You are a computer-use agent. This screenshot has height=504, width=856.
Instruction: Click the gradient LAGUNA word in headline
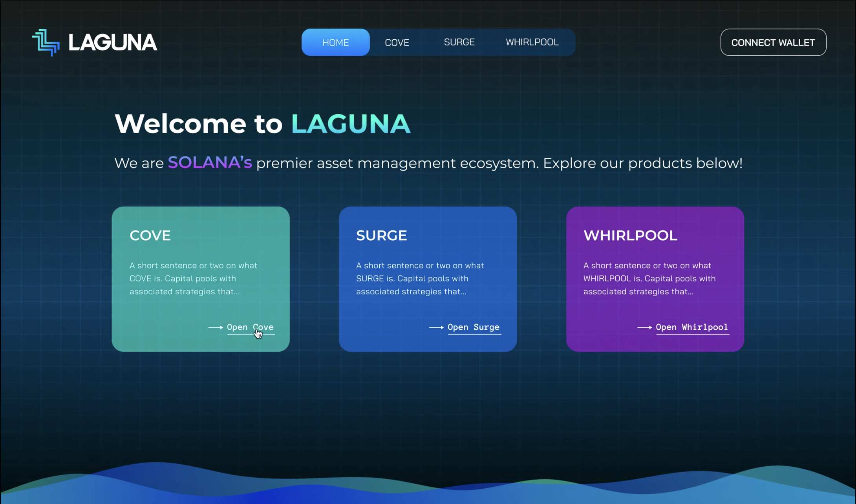[351, 124]
